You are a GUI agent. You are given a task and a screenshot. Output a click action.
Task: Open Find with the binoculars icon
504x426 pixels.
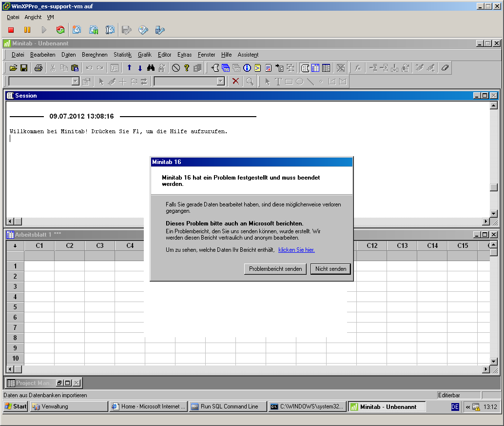(x=151, y=68)
